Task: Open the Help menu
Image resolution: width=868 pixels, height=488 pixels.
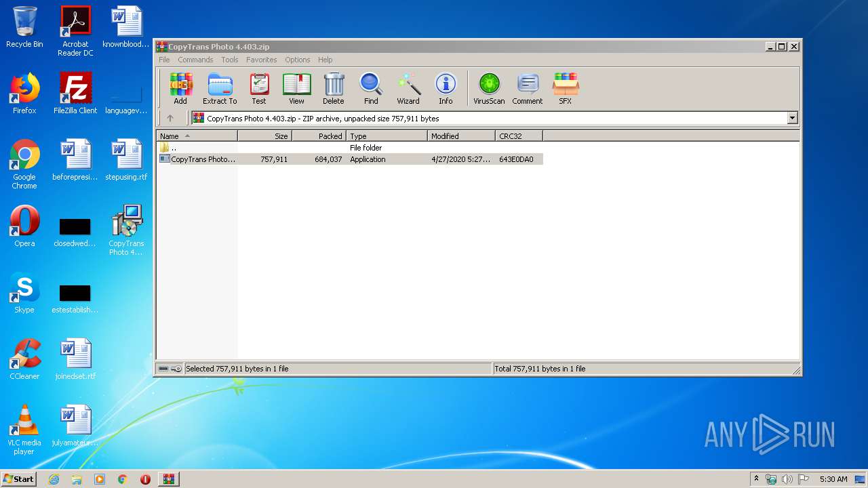Action: [x=325, y=60]
